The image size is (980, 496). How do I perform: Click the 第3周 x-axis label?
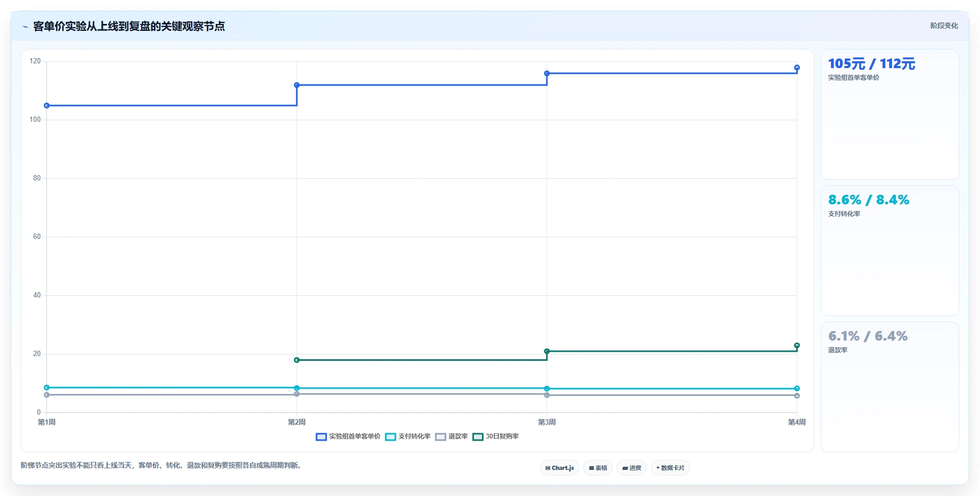coord(547,422)
